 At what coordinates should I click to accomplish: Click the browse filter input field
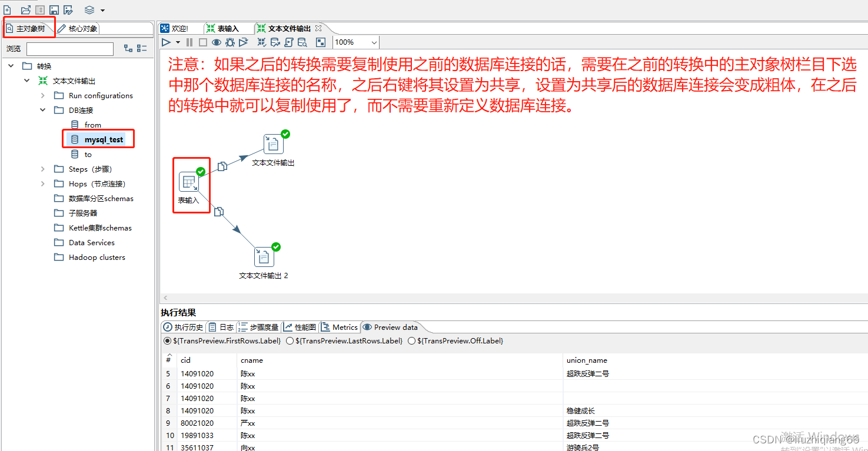pos(70,49)
